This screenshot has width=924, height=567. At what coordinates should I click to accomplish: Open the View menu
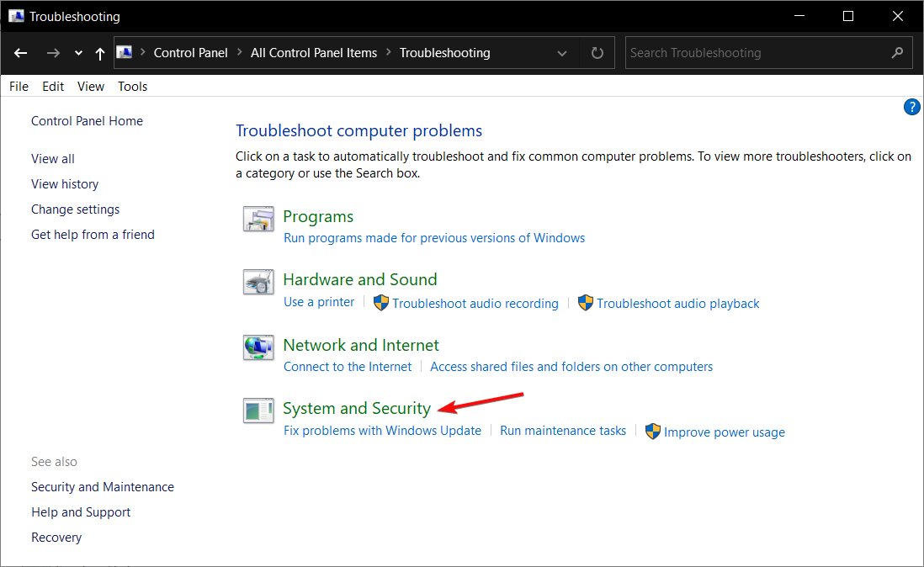pos(91,87)
